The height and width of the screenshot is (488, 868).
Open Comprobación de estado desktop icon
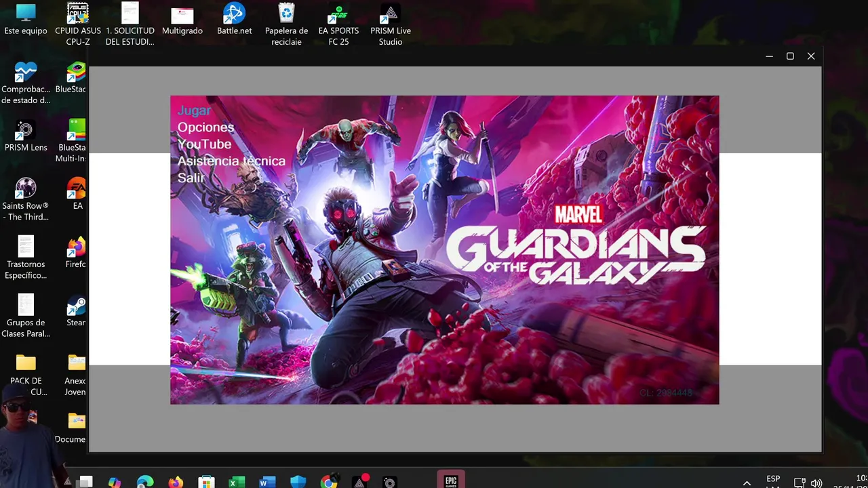click(26, 83)
